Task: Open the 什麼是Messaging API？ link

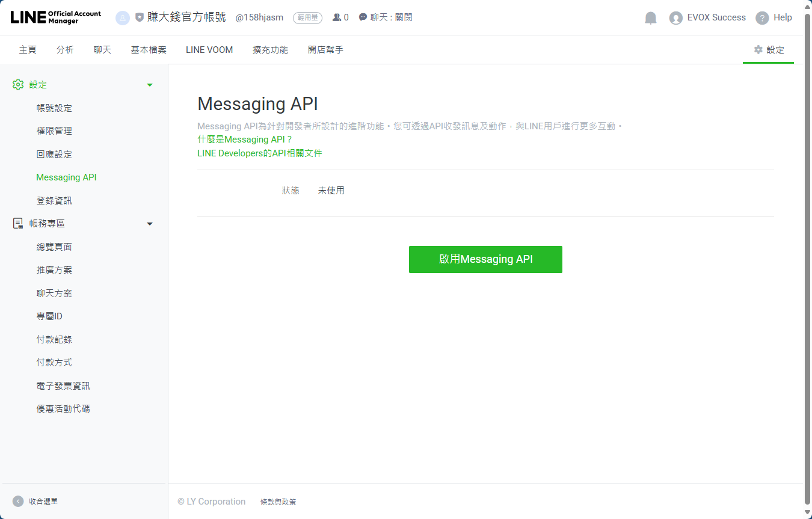Action: click(245, 140)
